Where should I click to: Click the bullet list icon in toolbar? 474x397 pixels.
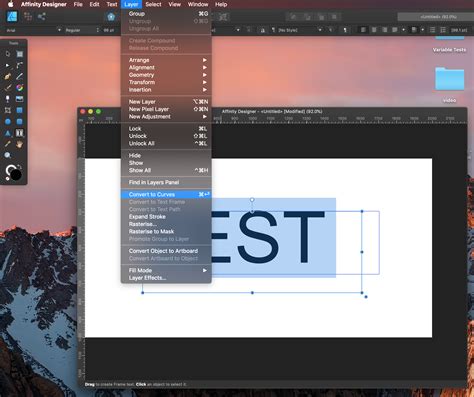432,30
